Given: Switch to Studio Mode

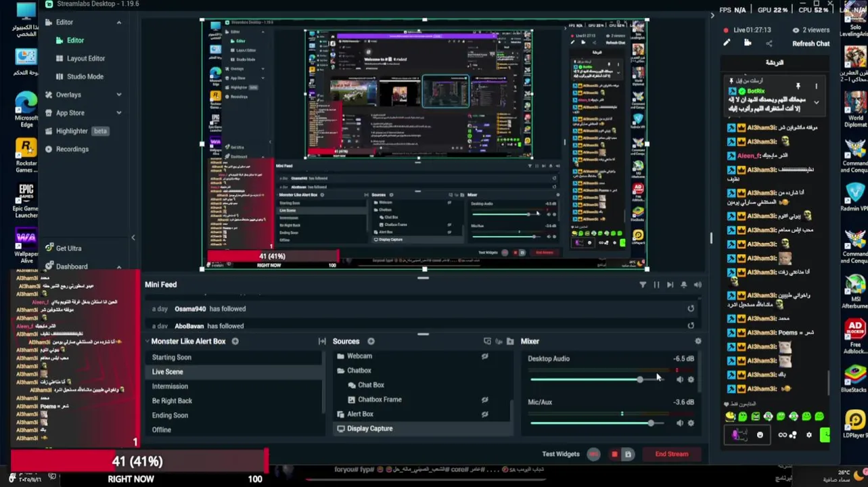Looking at the screenshot, I should (85, 76).
